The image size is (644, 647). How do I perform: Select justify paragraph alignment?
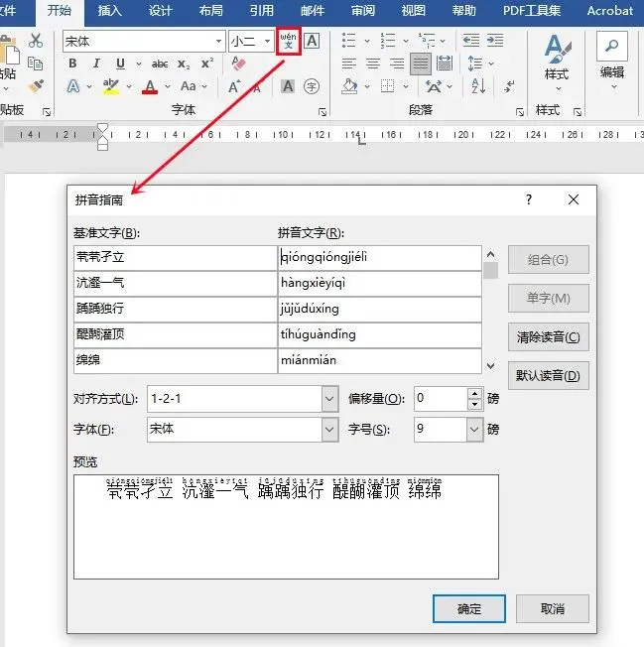(421, 64)
